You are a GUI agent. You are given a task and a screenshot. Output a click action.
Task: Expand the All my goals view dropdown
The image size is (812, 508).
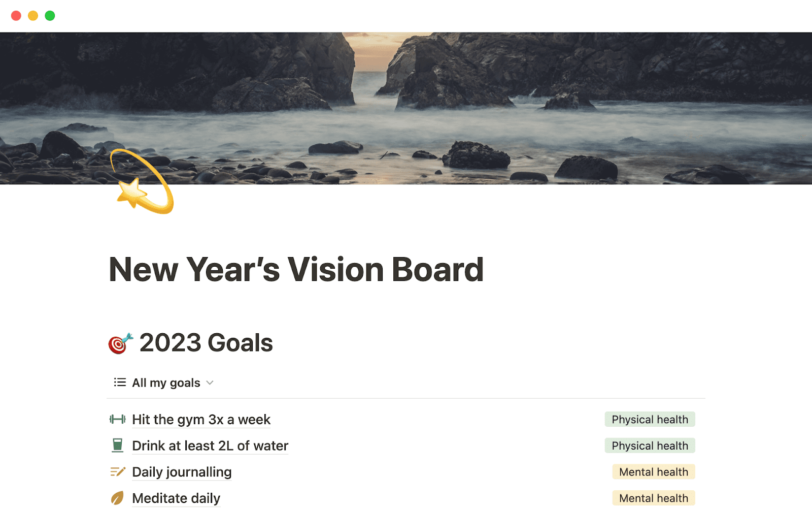(210, 383)
